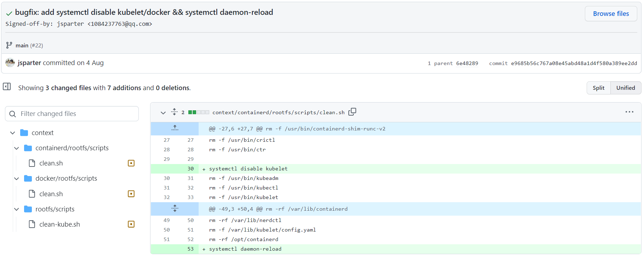This screenshot has height=257, width=644.
Task: Open the jsparter author profile link
Action: coord(29,63)
